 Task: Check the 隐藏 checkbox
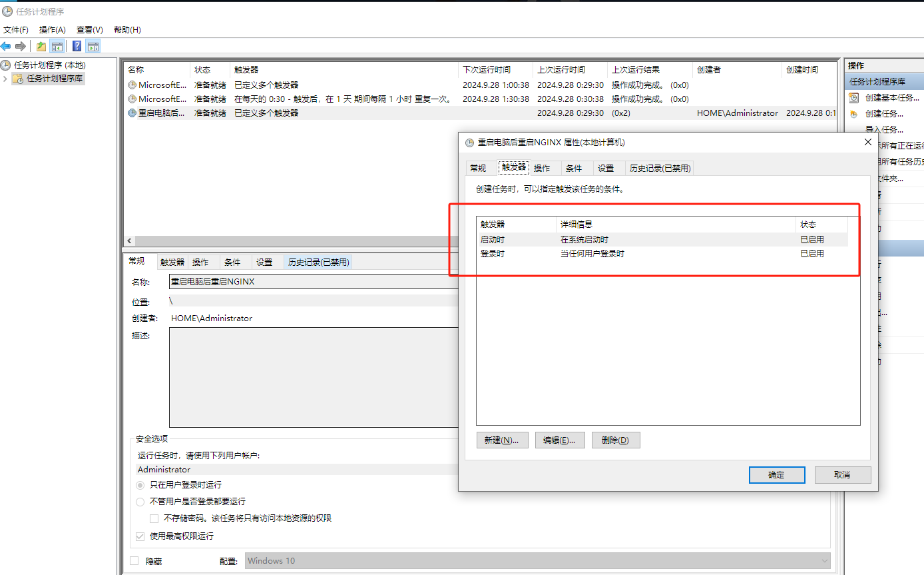[134, 561]
